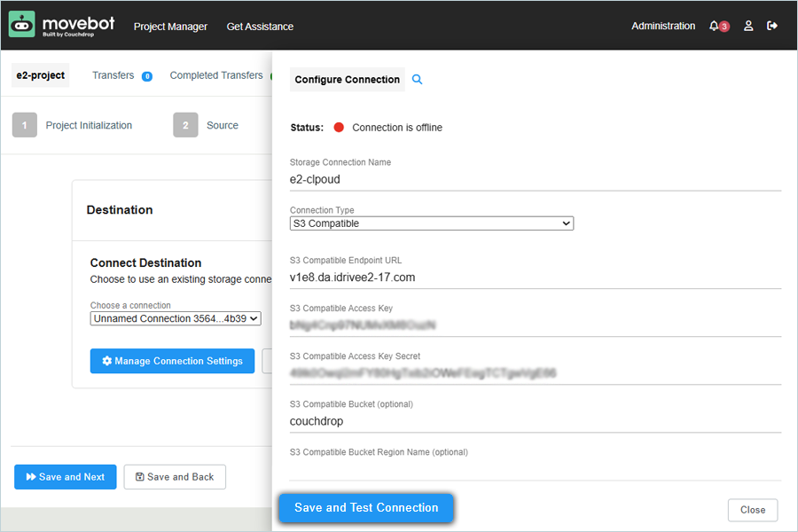Open the Get Assistance menu

[260, 27]
